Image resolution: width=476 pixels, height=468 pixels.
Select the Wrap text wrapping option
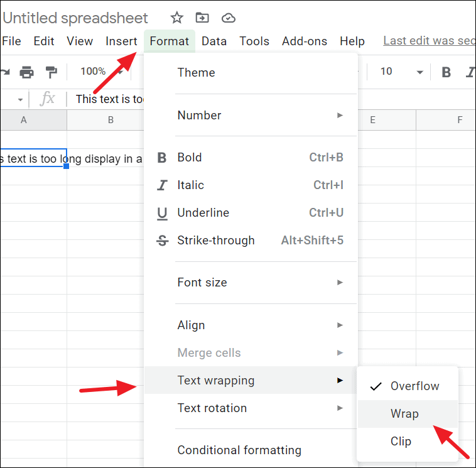(408, 413)
